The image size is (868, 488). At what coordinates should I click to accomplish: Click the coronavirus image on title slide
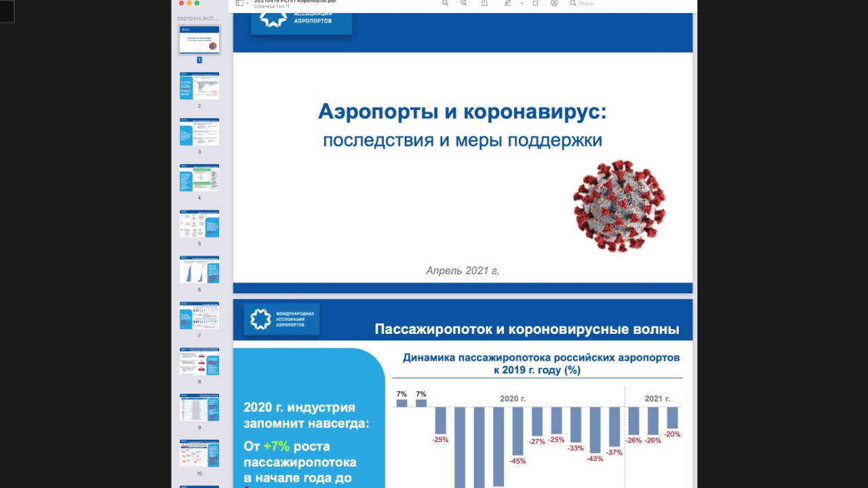pyautogui.click(x=619, y=206)
